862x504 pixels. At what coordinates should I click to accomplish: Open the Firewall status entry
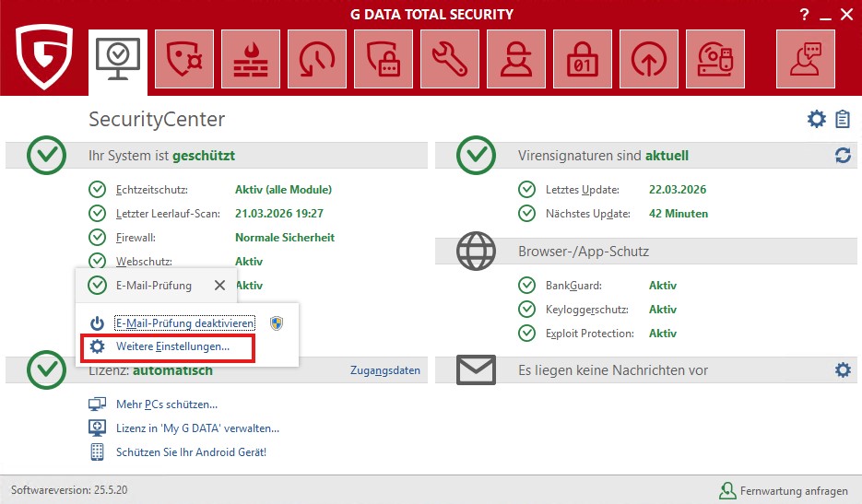(136, 238)
